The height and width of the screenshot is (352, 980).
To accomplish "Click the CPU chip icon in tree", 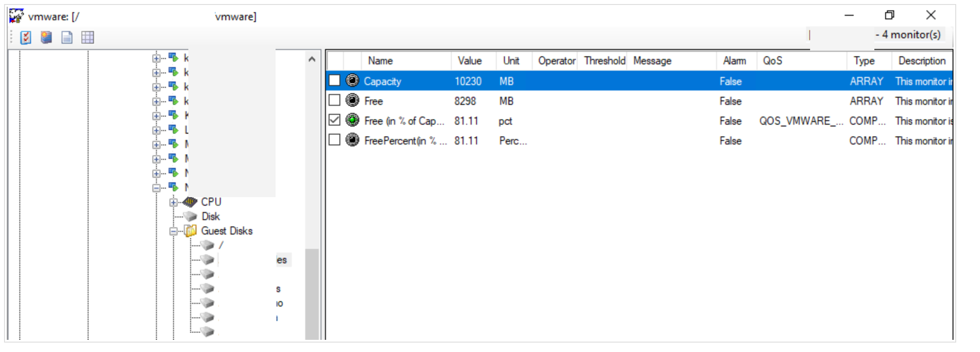I will coord(190,202).
